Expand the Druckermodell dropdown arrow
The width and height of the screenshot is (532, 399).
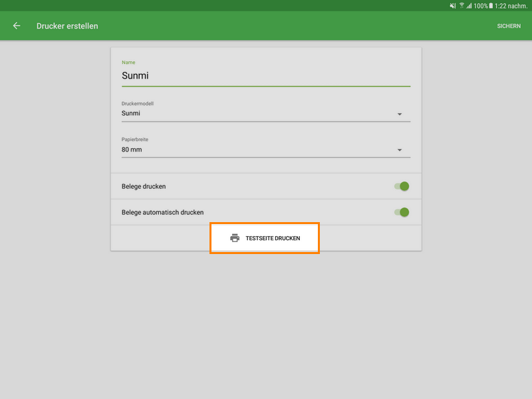(400, 114)
